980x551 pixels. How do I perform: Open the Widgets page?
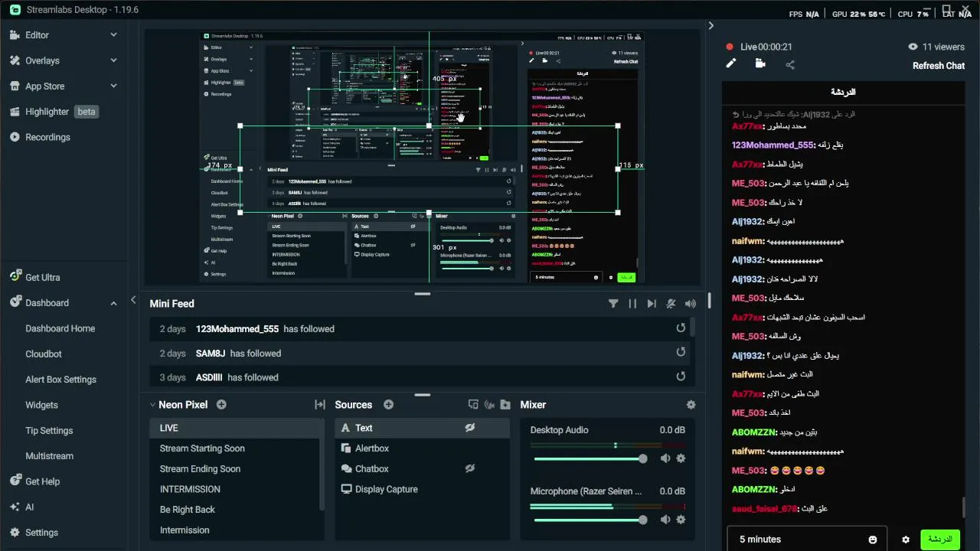[x=41, y=405]
